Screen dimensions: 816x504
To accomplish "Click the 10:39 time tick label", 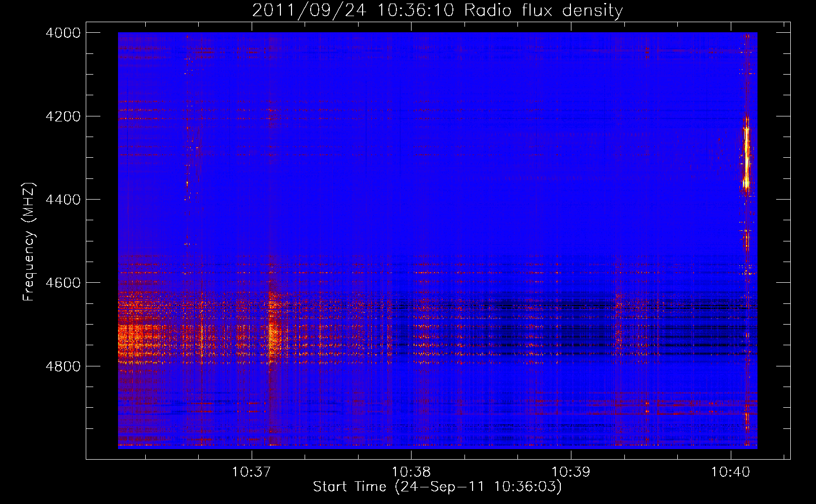I will (571, 472).
